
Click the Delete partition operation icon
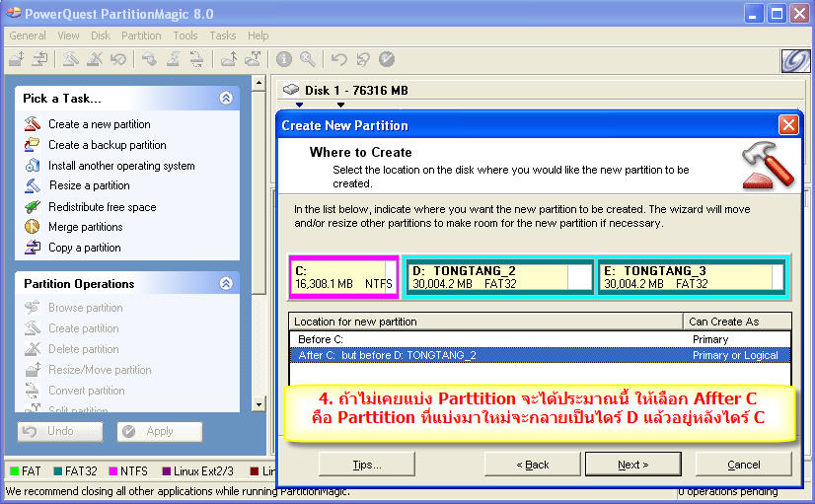(33, 348)
